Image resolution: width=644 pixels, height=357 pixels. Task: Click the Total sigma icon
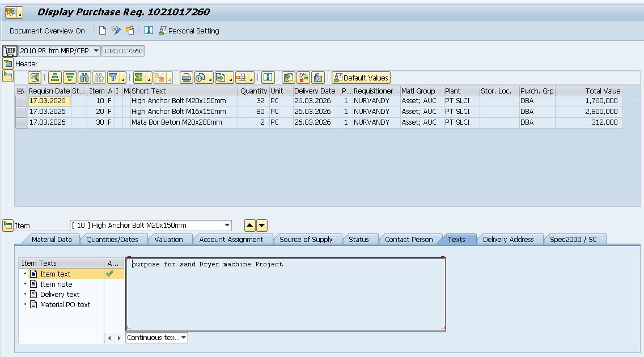coord(138,78)
